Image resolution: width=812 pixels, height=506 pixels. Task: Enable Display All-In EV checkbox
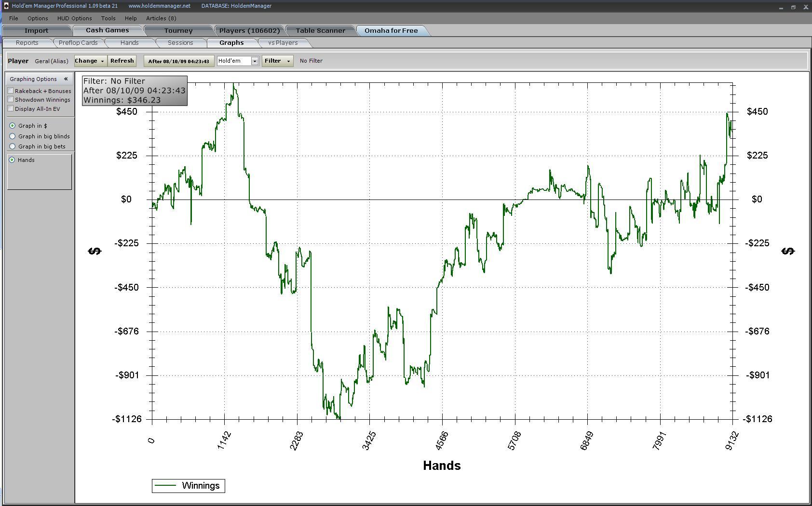tap(11, 108)
